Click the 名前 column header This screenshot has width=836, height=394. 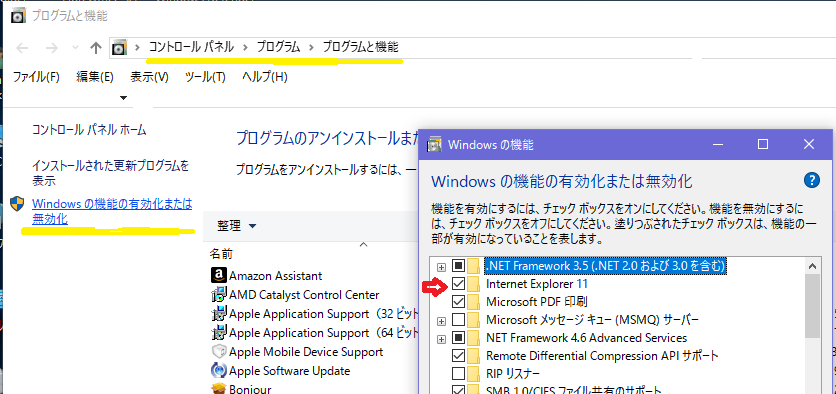220,253
